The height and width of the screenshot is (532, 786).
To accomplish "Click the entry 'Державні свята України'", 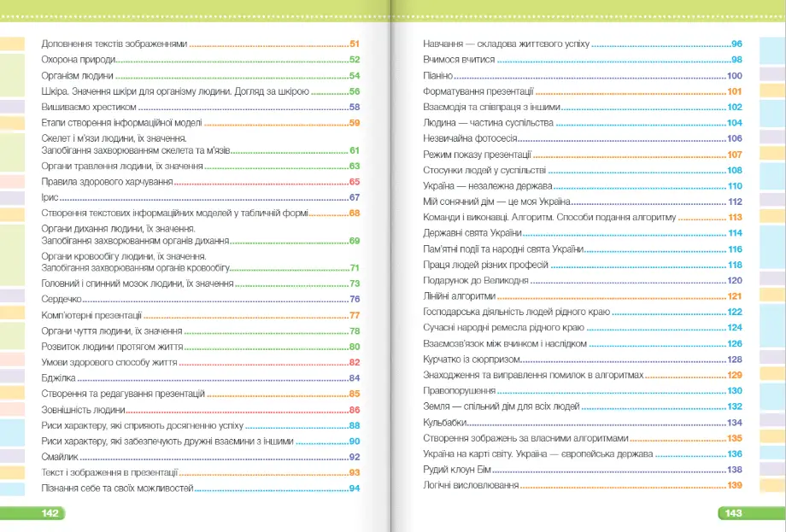I will click(472, 233).
